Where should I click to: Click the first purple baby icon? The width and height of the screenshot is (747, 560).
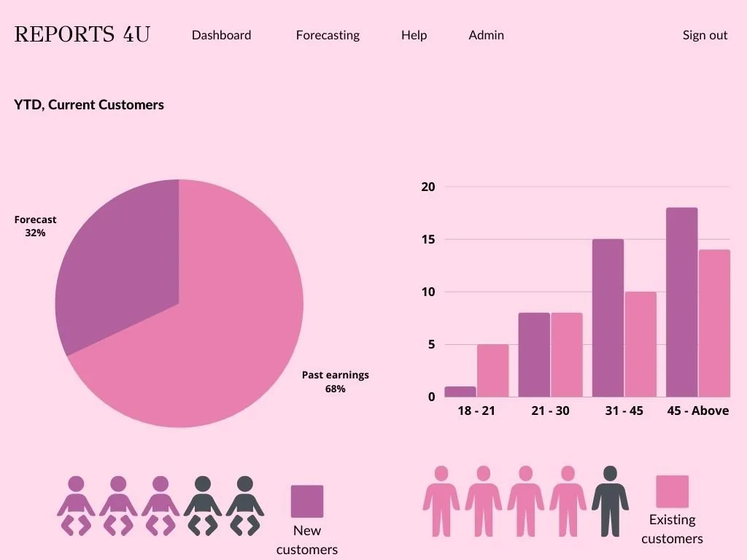[x=76, y=505]
